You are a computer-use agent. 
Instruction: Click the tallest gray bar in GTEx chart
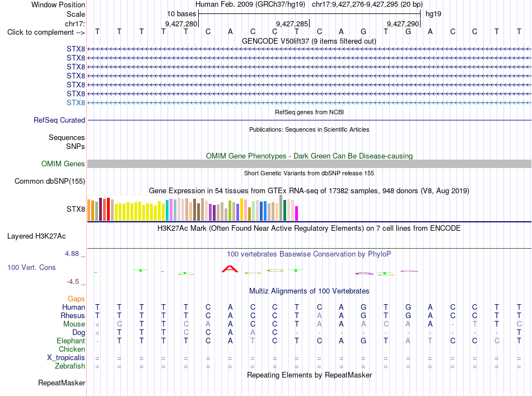[x=281, y=208]
